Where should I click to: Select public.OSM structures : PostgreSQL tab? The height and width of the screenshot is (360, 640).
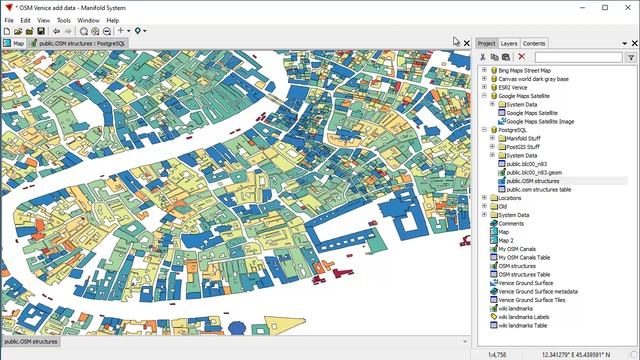tap(78, 43)
